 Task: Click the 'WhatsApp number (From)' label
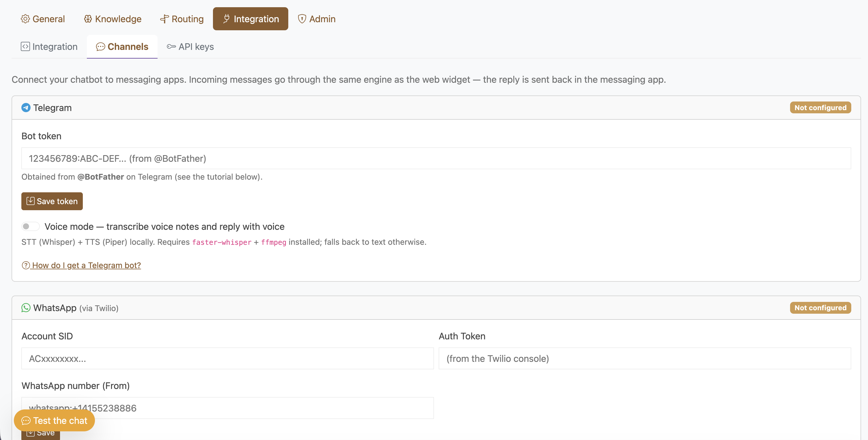coord(76,386)
